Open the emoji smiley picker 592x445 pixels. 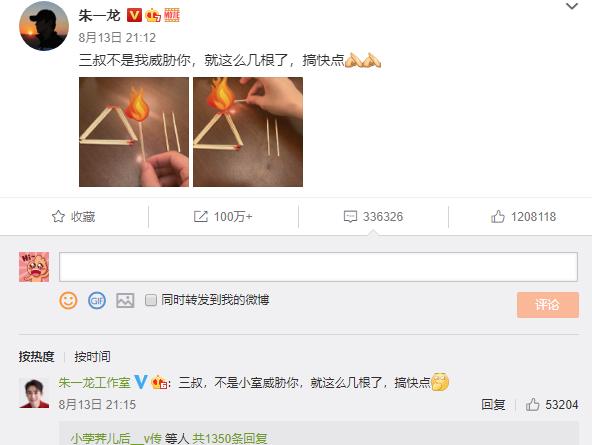pos(68,300)
